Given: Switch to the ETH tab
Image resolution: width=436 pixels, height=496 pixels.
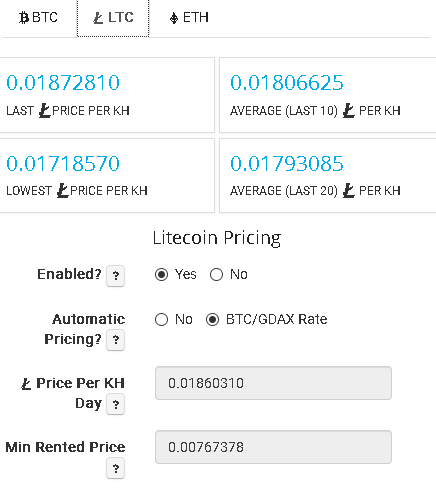Looking at the screenshot, I should point(189,18).
